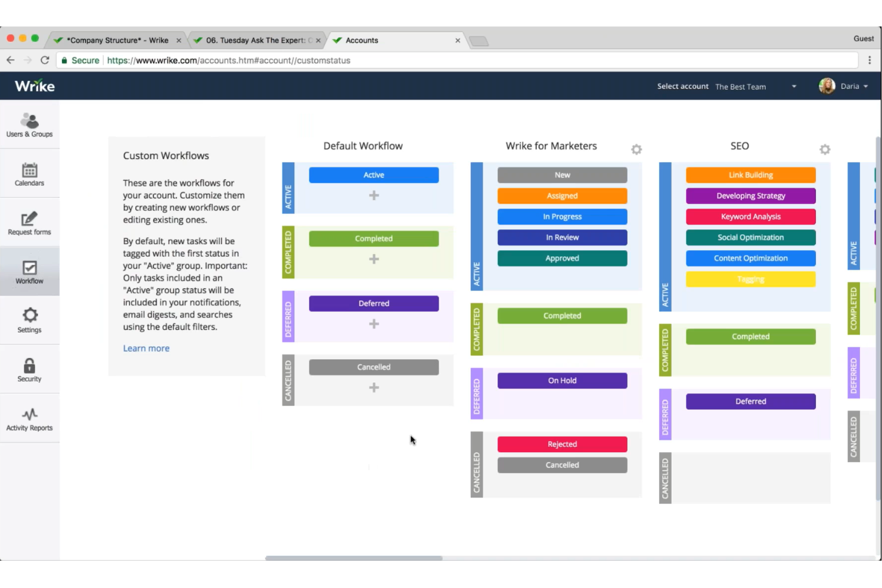Open the Daria user menu arrow
This screenshot has height=588, width=882.
pyautogui.click(x=865, y=86)
